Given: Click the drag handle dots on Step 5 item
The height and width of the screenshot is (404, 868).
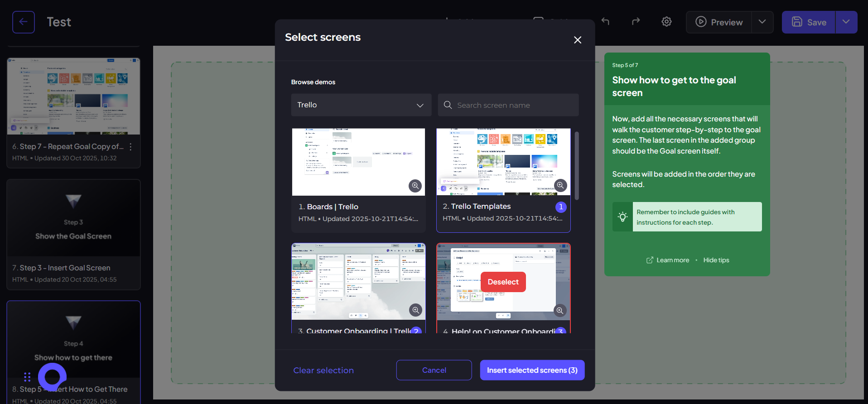Looking at the screenshot, I should click(x=27, y=377).
